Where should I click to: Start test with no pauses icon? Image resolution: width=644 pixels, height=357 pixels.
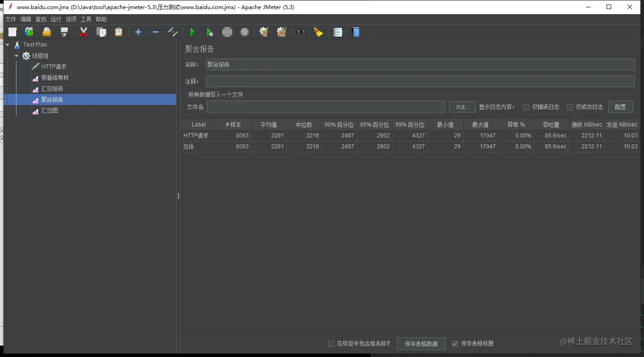click(x=210, y=32)
